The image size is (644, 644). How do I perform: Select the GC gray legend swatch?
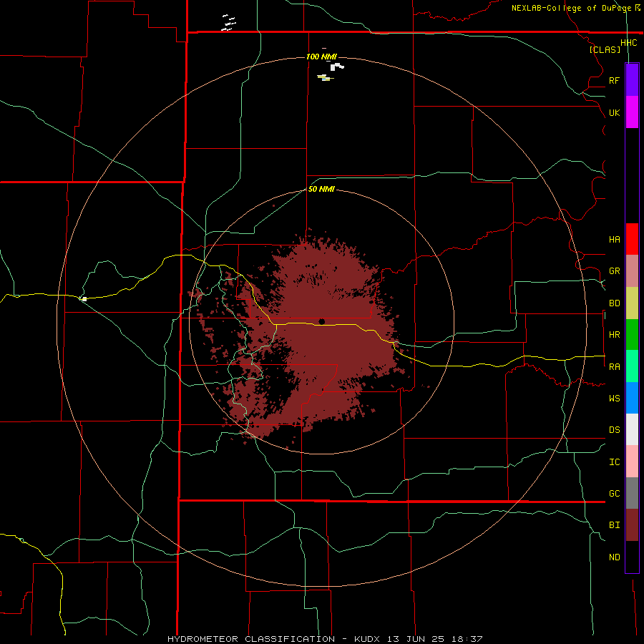click(x=632, y=493)
